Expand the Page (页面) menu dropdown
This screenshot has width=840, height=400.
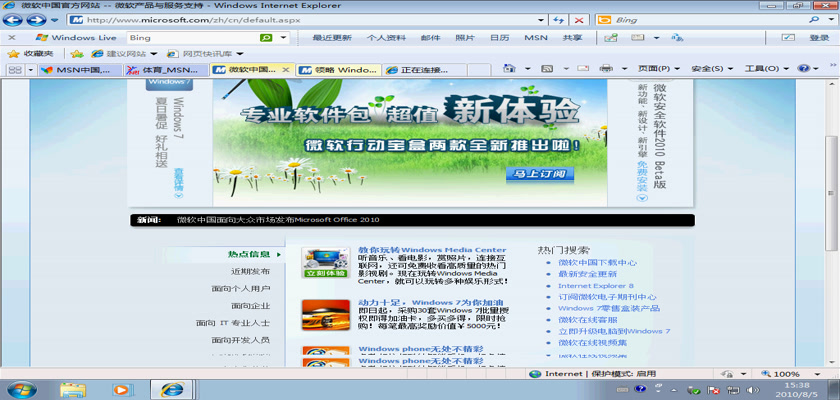[656, 69]
